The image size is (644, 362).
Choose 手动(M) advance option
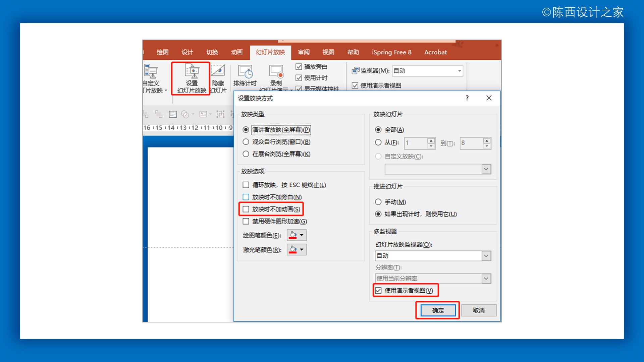pos(378,202)
